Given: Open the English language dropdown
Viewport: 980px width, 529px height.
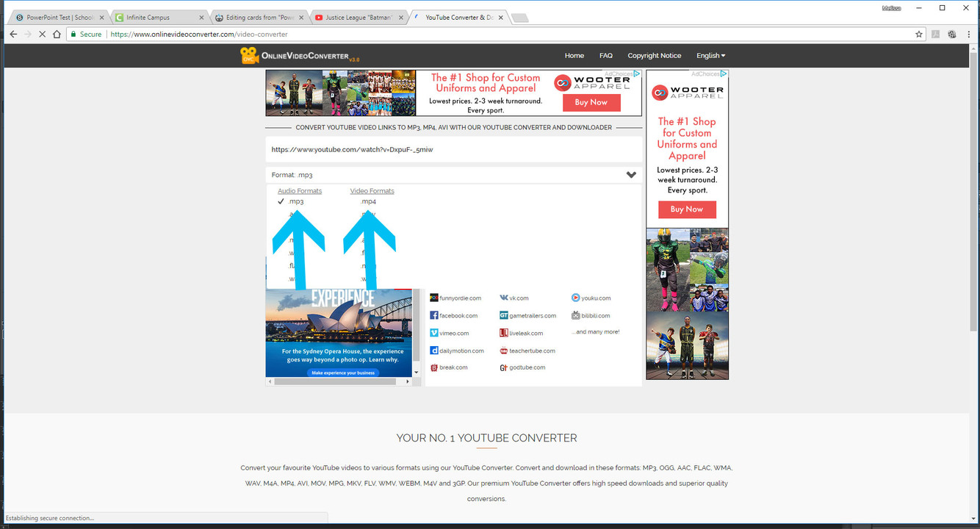Looking at the screenshot, I should click(710, 56).
